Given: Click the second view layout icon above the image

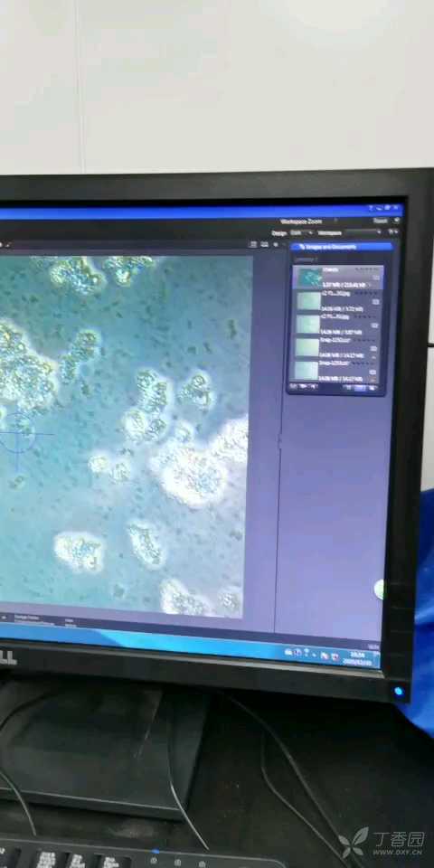Looking at the screenshot, I should [x=264, y=244].
